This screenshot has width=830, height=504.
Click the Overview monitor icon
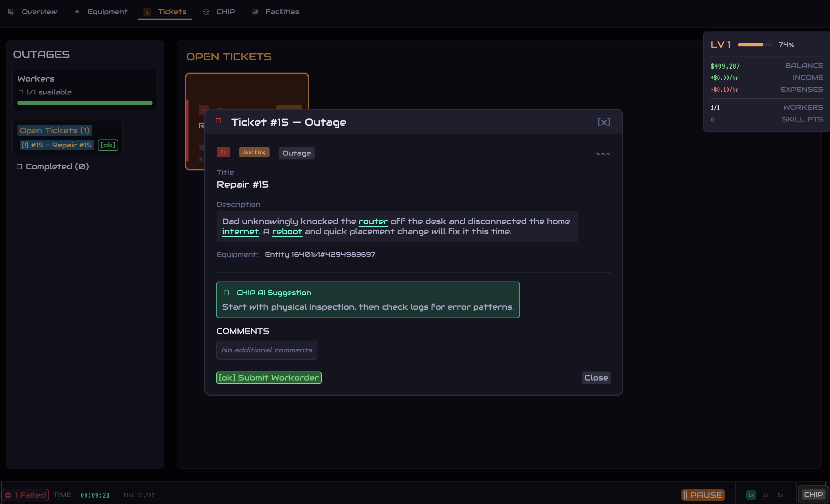tap(12, 12)
